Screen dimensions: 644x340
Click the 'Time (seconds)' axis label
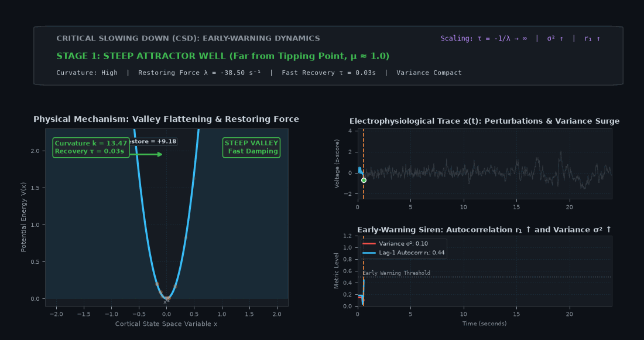pos(485,324)
